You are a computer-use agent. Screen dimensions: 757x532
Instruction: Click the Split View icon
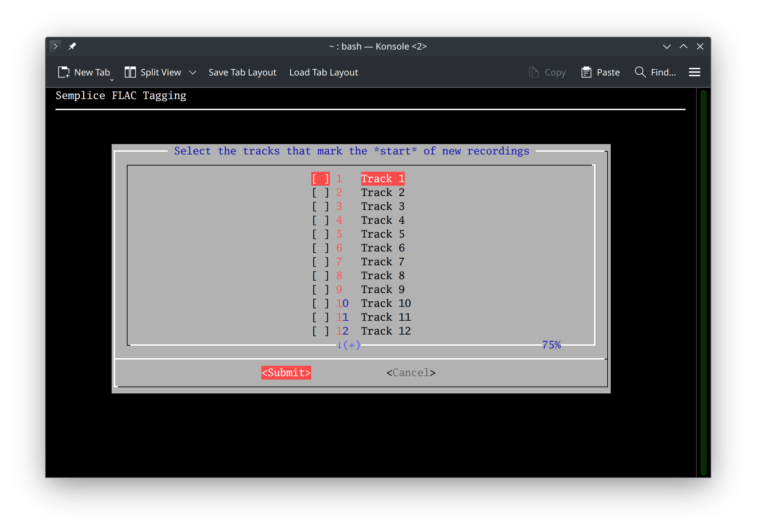130,72
